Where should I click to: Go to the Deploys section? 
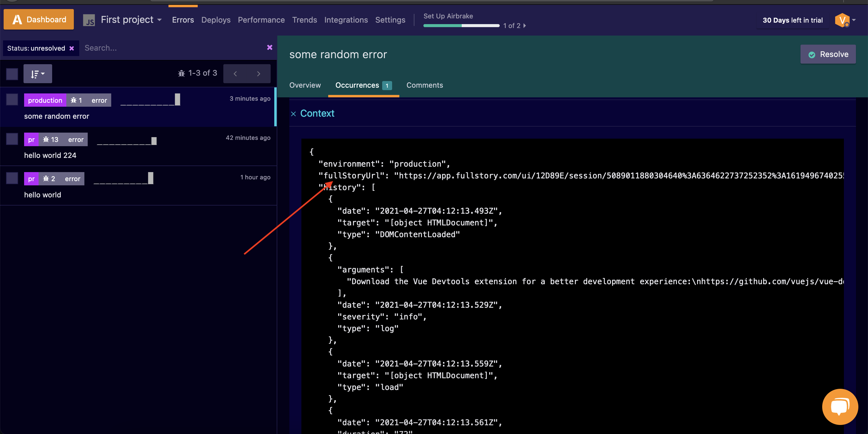216,20
